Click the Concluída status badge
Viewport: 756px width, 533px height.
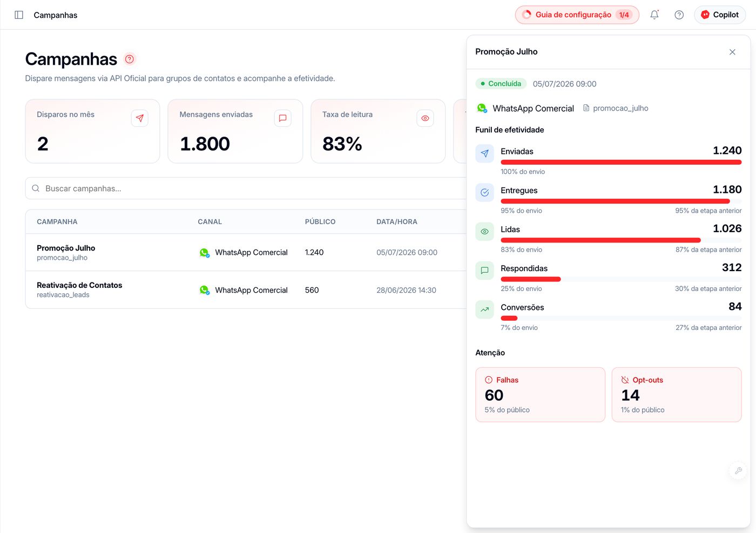501,84
